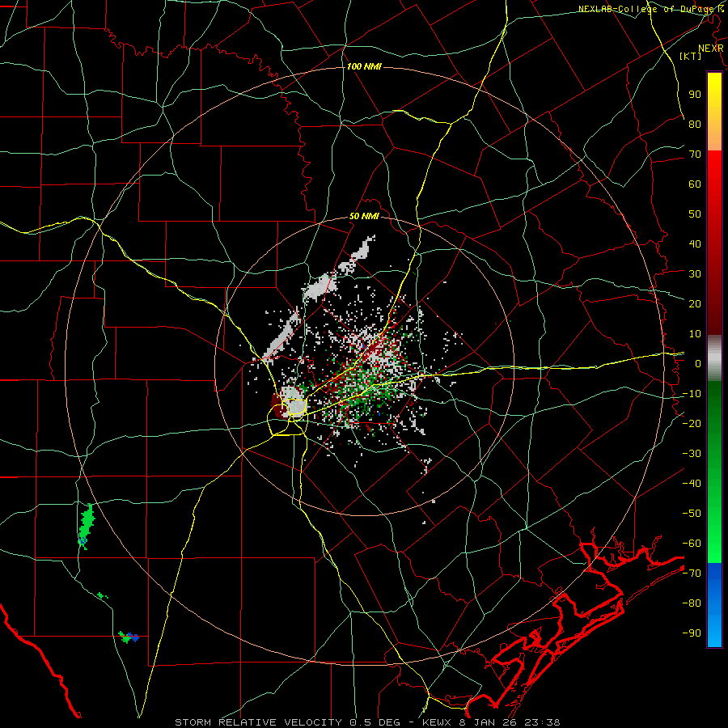Click the large green velocity echo at left
Image resolution: width=728 pixels, height=728 pixels.
tap(86, 526)
